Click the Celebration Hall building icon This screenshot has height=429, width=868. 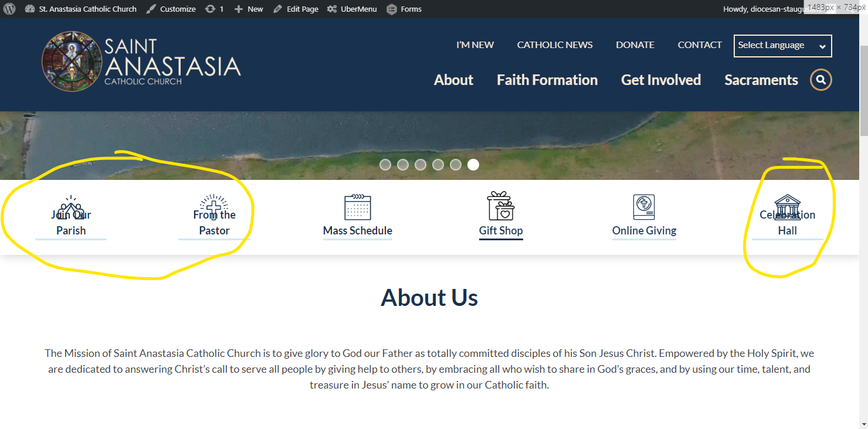click(x=787, y=205)
